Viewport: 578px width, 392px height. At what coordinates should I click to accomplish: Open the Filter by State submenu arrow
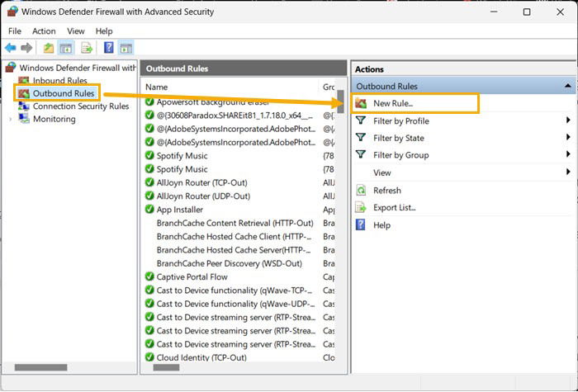click(568, 138)
